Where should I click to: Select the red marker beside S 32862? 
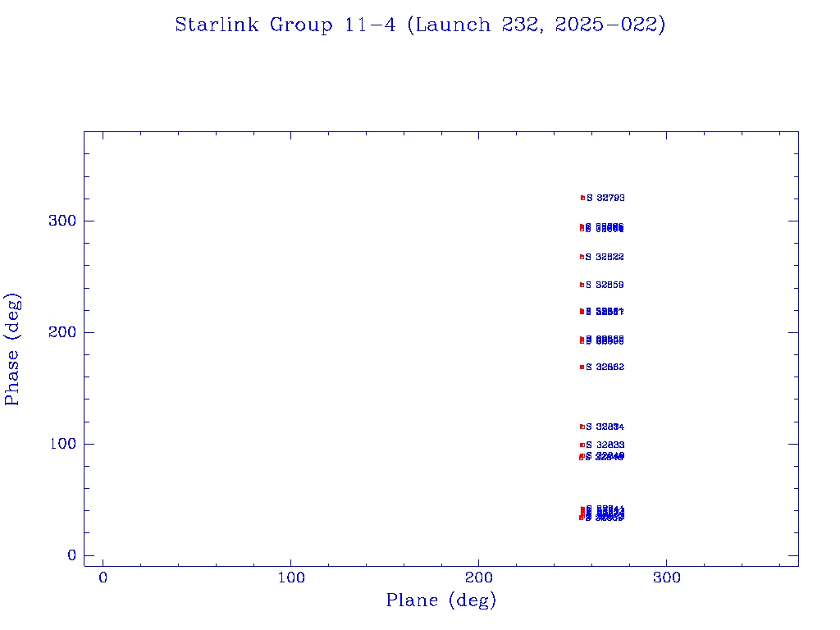582,367
